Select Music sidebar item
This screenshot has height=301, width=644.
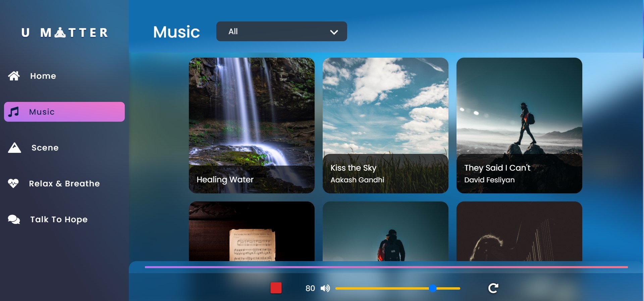pos(64,112)
